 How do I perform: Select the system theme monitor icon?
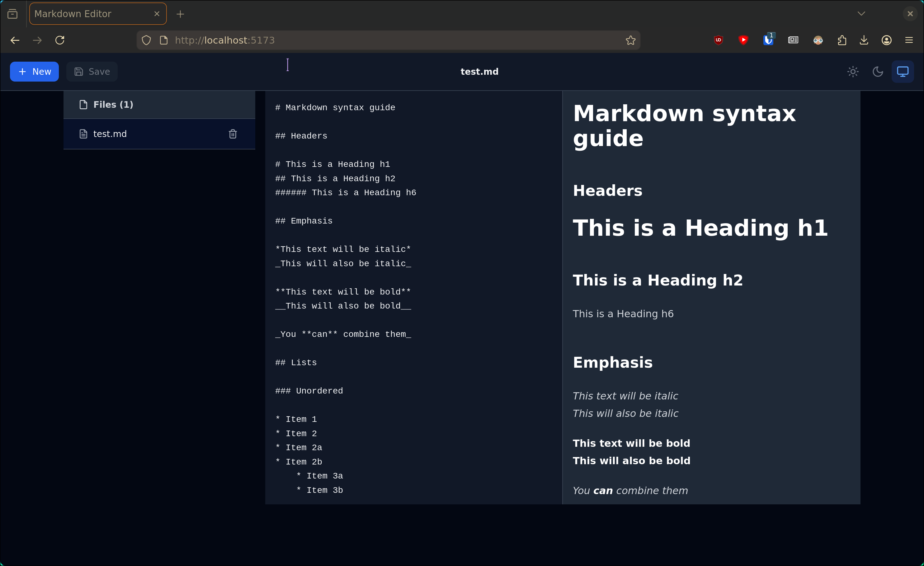(902, 72)
